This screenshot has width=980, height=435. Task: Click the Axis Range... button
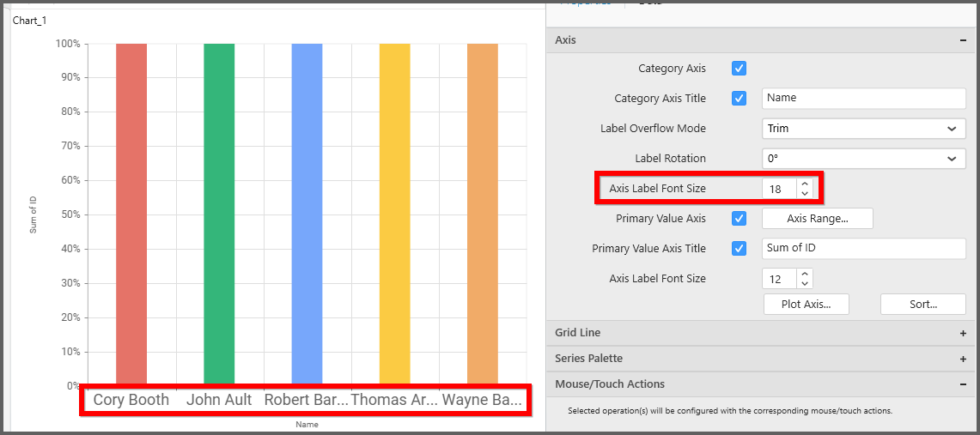817,219
